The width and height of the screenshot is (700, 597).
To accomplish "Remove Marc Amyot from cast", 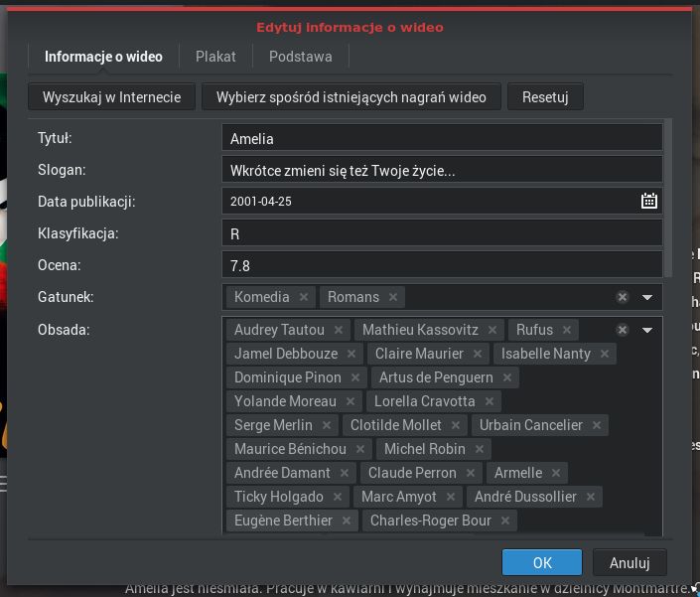I will click(x=451, y=497).
